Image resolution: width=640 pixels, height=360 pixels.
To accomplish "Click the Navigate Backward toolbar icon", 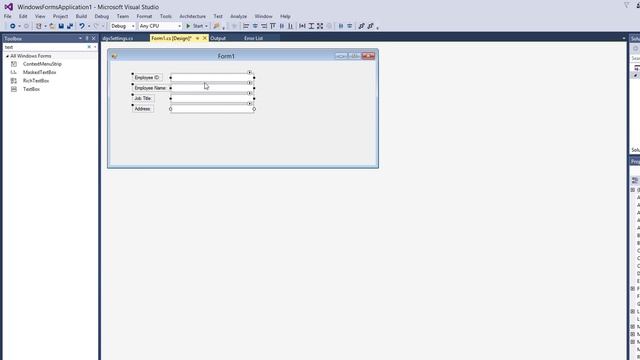I will [x=12, y=26].
